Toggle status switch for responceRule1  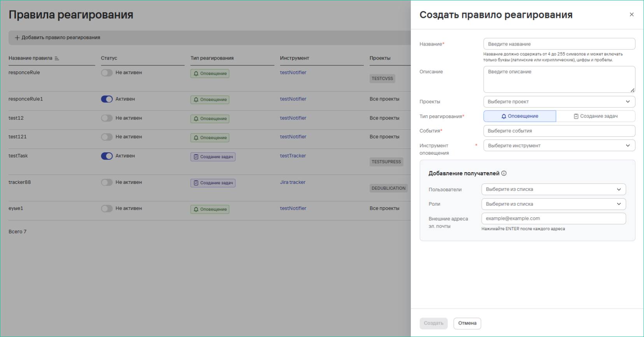click(x=107, y=99)
